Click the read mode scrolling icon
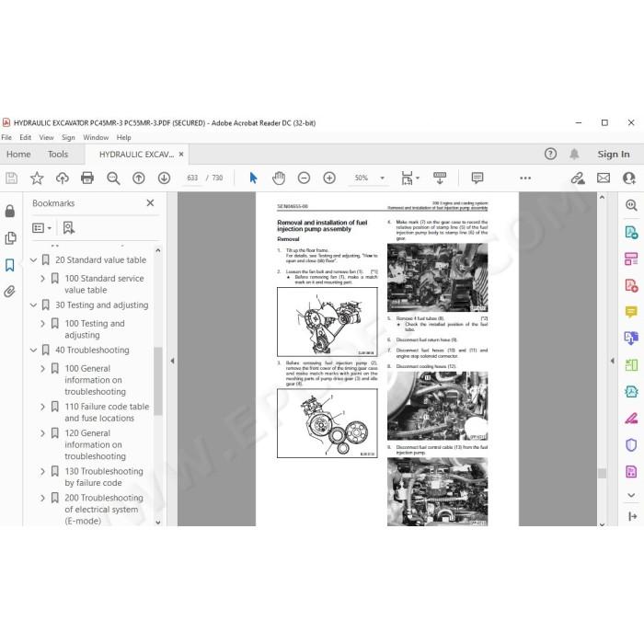The height and width of the screenshot is (644, 644). pyautogui.click(x=440, y=178)
